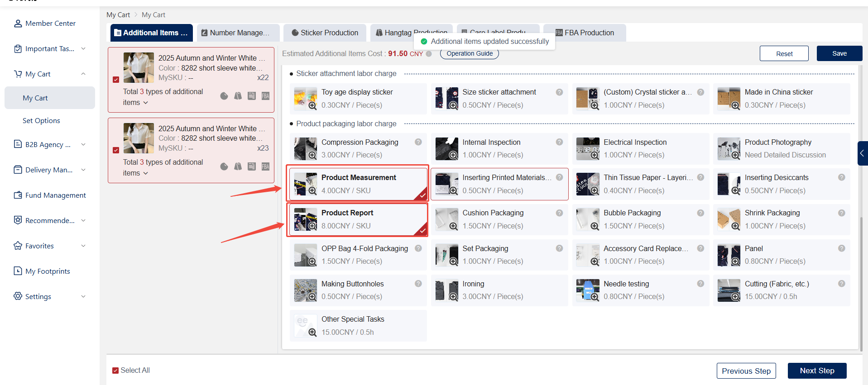Click FBA icon in x22 cart item
The height and width of the screenshot is (385, 868).
(x=265, y=96)
